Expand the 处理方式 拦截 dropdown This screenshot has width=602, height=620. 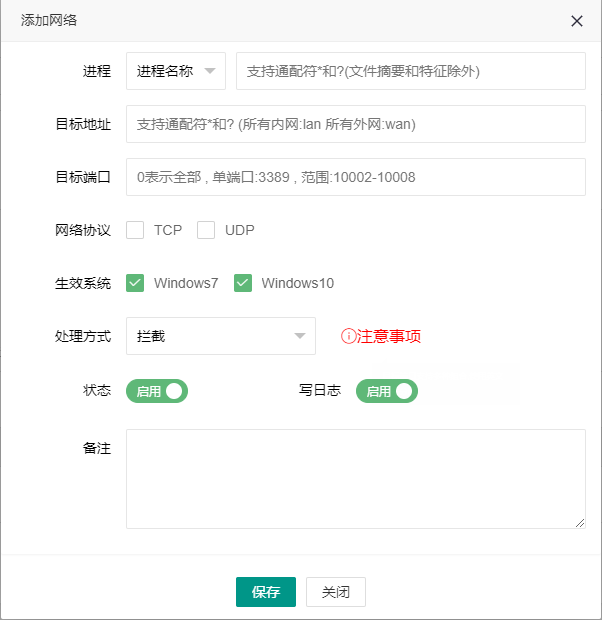click(221, 336)
